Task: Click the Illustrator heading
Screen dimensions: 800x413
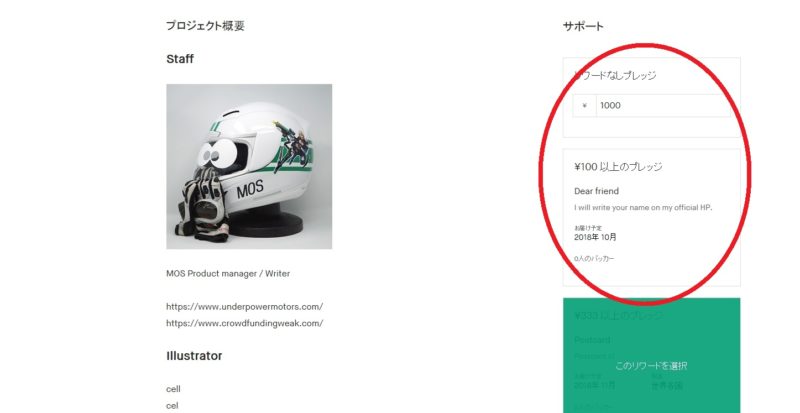Action: pos(194,356)
